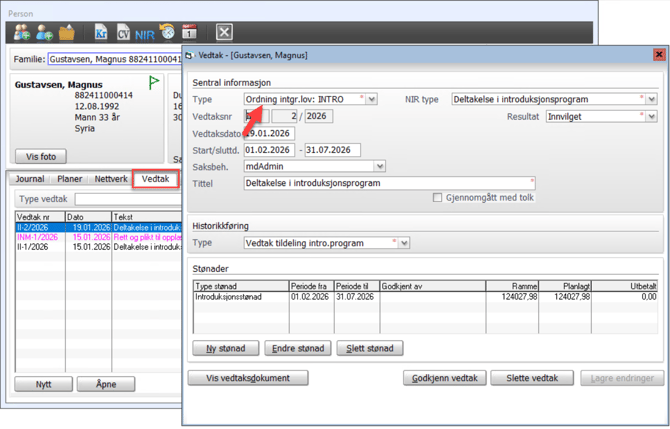Expand the Resultat Innvilget dropdown
Screen dimensions: 670x429
tap(651, 117)
